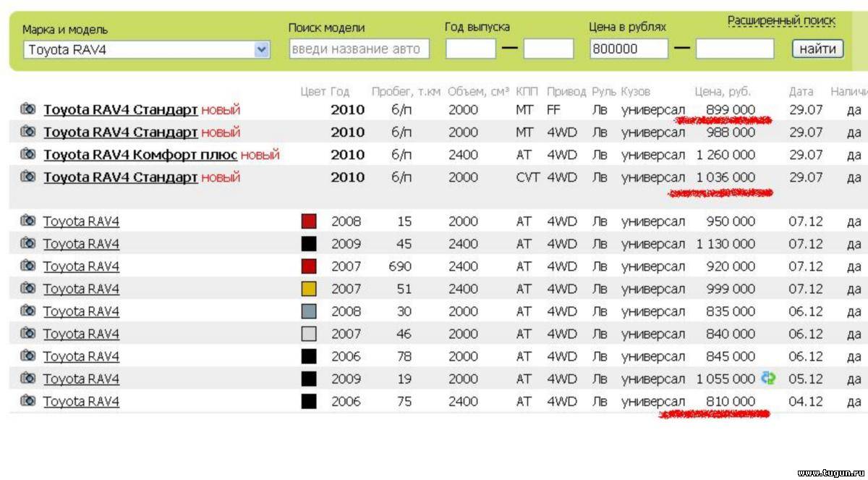
Task: Click camera icon for RAV4 priced 840 000
Action: point(28,333)
